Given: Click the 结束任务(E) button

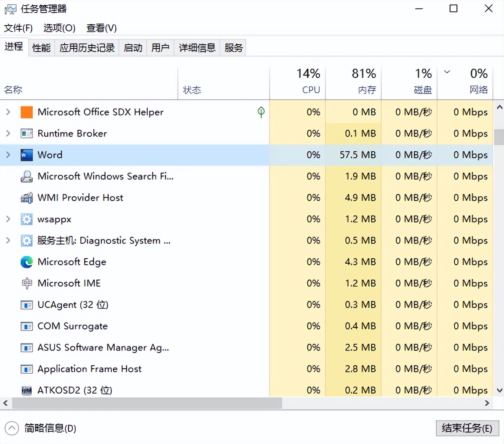Looking at the screenshot, I should coord(467,428).
